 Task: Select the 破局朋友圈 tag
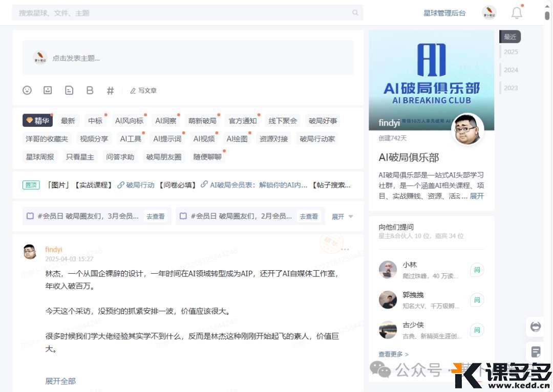coord(164,157)
